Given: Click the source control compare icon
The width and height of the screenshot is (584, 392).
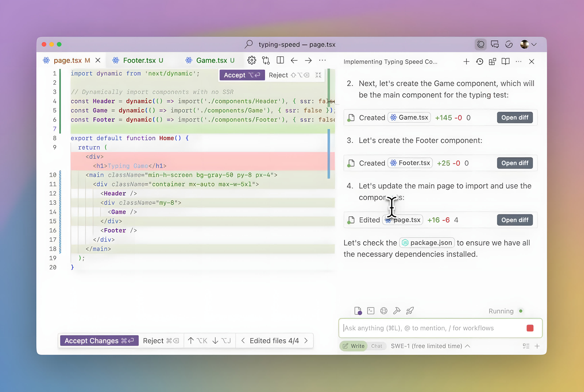Looking at the screenshot, I should (x=266, y=60).
